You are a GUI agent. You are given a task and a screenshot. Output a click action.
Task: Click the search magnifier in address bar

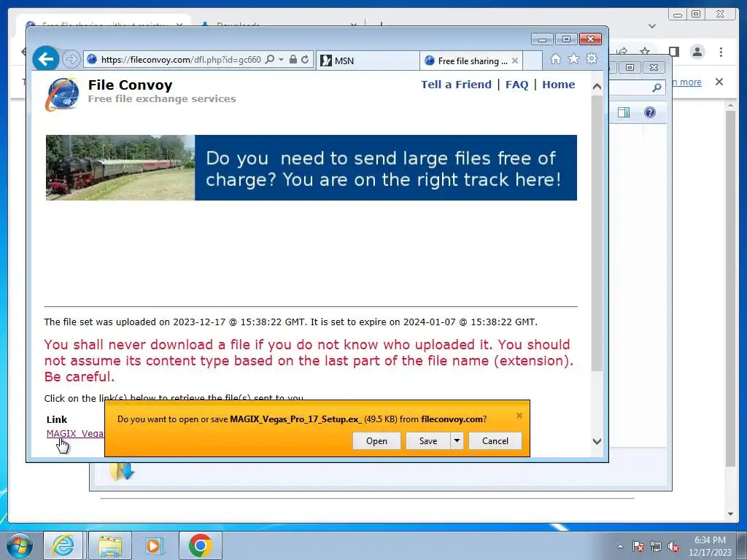(270, 60)
